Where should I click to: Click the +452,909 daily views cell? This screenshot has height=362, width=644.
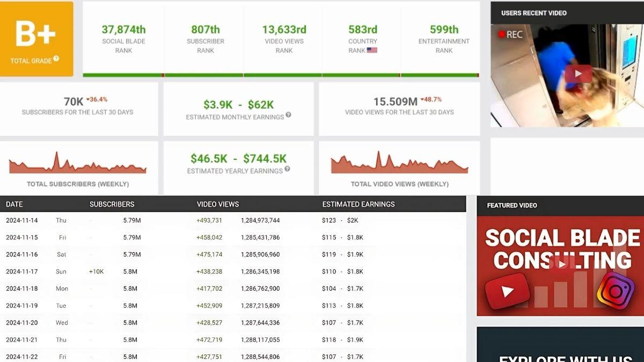tap(209, 306)
